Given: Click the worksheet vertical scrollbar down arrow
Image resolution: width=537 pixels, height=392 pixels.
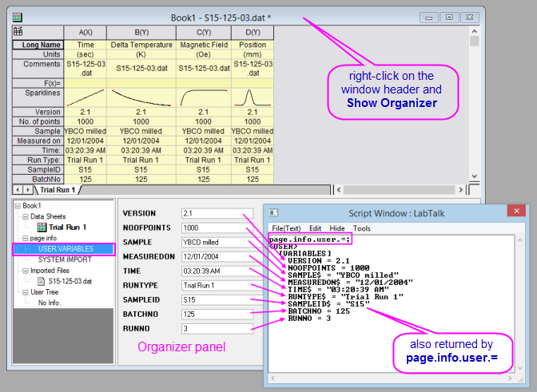Looking at the screenshot, I should (475, 177).
